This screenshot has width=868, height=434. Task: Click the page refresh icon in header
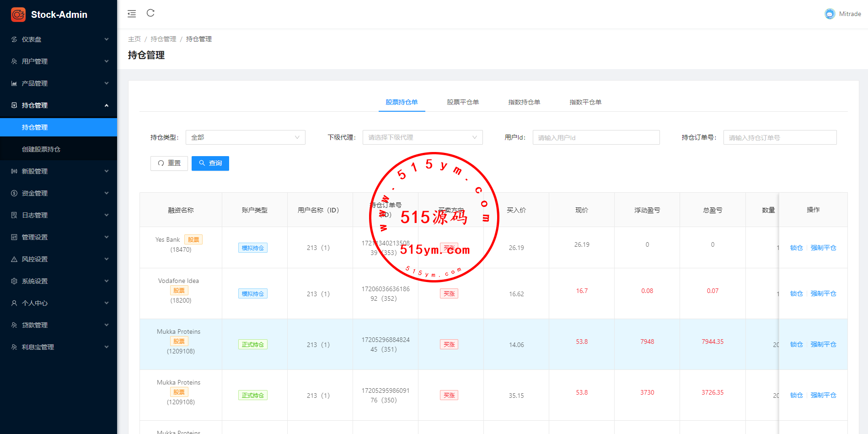[150, 13]
